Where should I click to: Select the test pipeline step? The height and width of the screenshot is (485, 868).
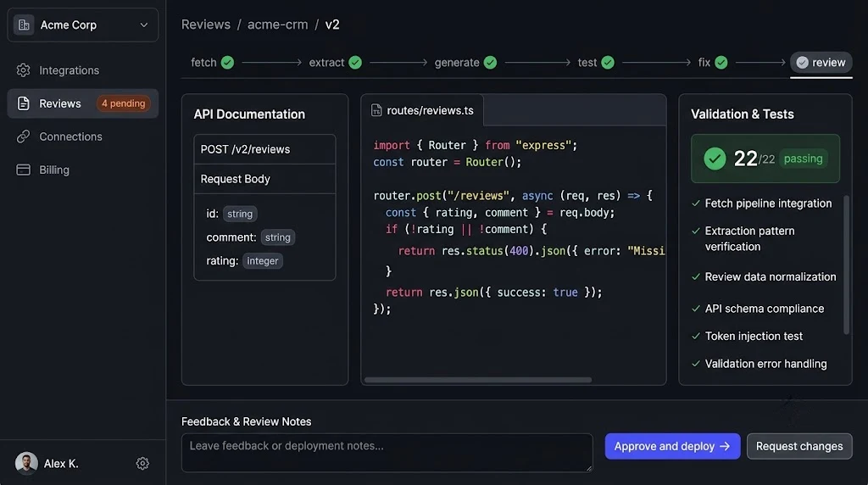click(596, 63)
